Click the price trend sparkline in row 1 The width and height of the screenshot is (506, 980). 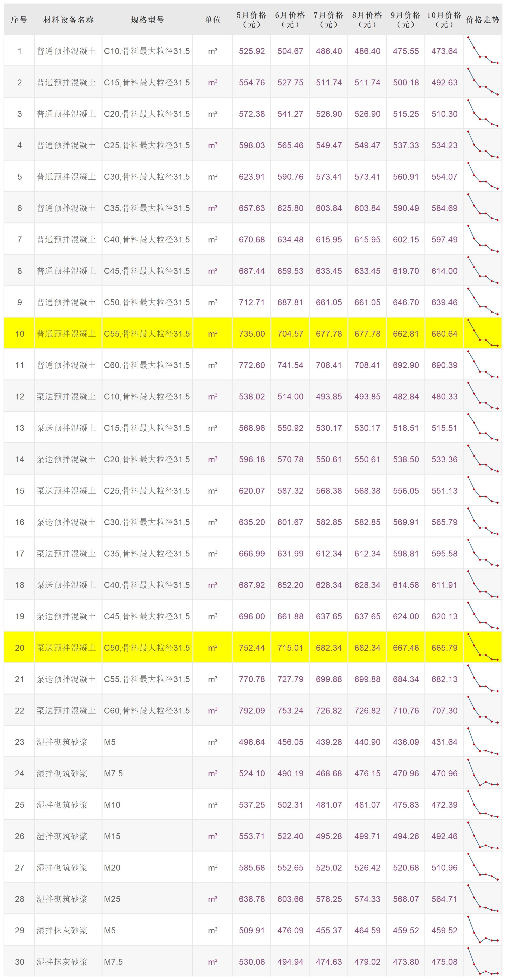[x=482, y=51]
